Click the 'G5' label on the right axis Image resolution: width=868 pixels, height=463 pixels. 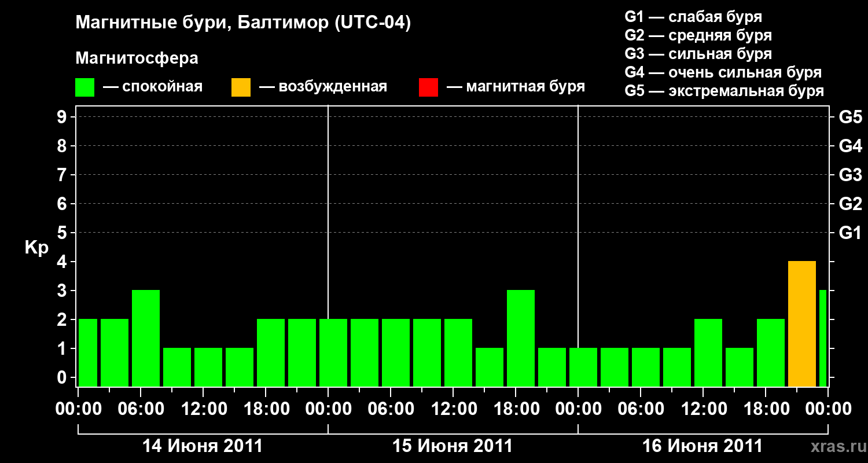pos(850,117)
